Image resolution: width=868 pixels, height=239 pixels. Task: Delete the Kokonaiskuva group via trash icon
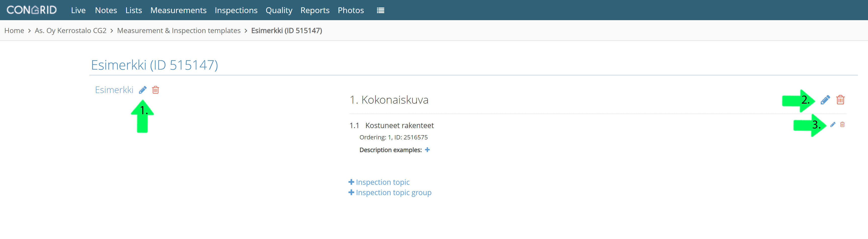click(x=840, y=100)
